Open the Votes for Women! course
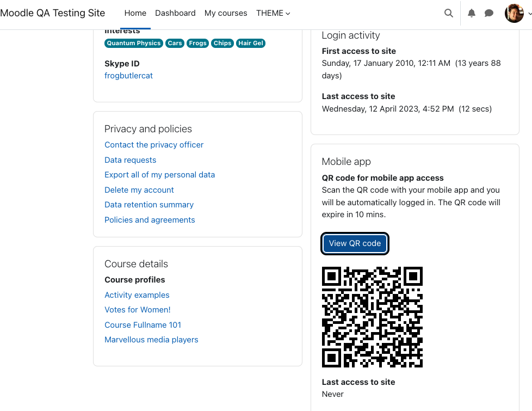 click(x=138, y=310)
